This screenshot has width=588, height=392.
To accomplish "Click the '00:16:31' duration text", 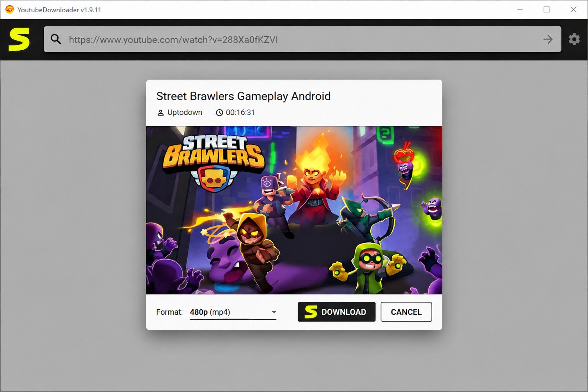I will coord(240,113).
